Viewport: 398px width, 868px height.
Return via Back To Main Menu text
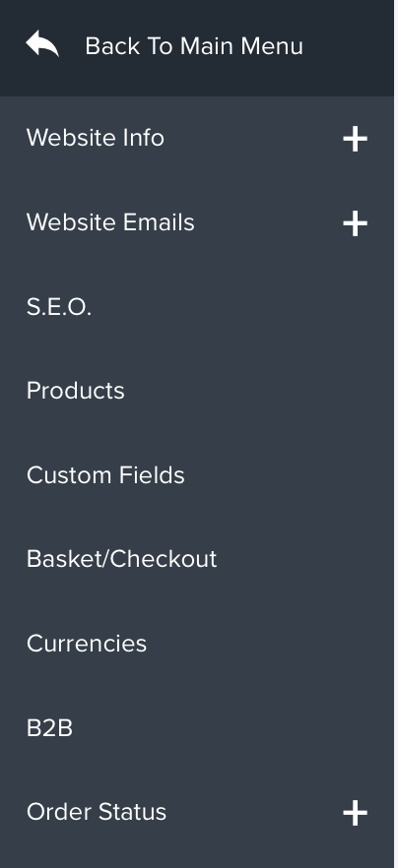[x=194, y=46]
